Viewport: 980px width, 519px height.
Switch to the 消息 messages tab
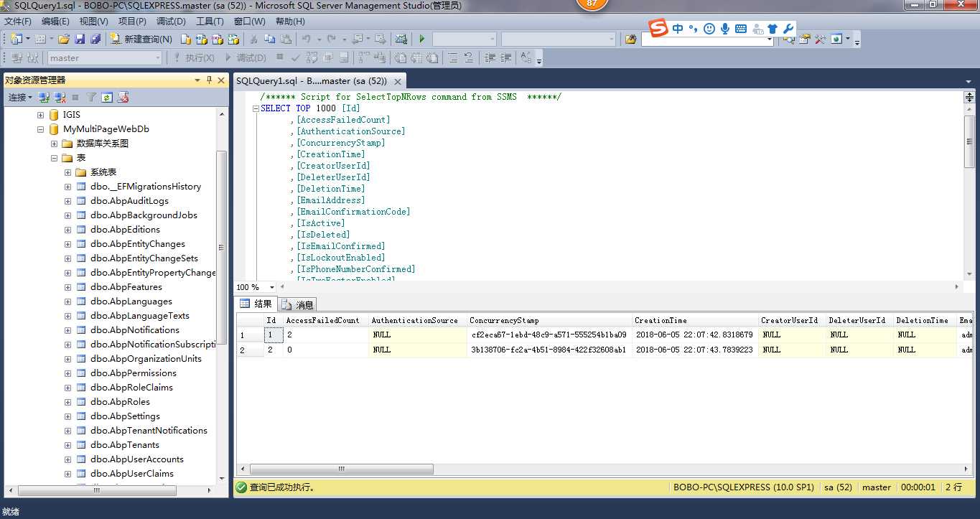(298, 304)
